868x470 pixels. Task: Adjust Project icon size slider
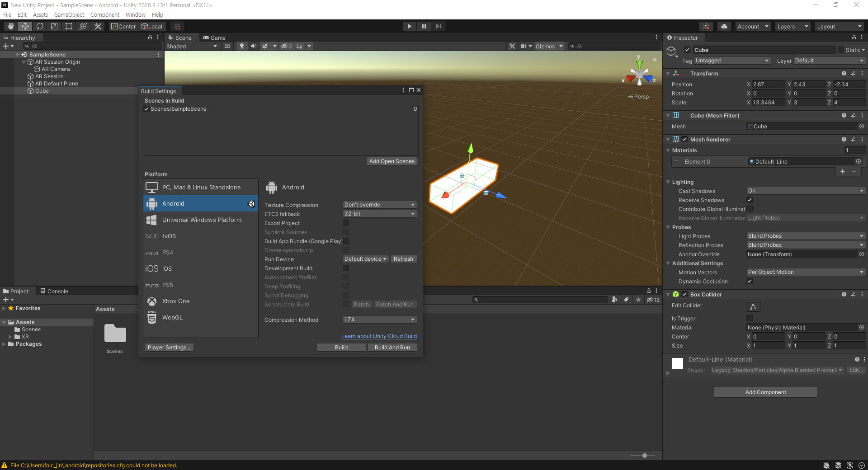point(644,456)
